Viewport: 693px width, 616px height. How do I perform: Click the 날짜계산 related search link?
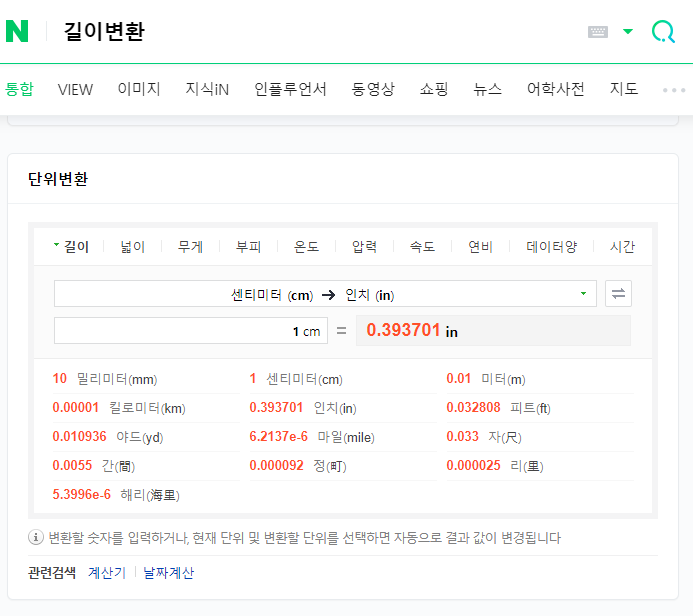click(x=168, y=573)
